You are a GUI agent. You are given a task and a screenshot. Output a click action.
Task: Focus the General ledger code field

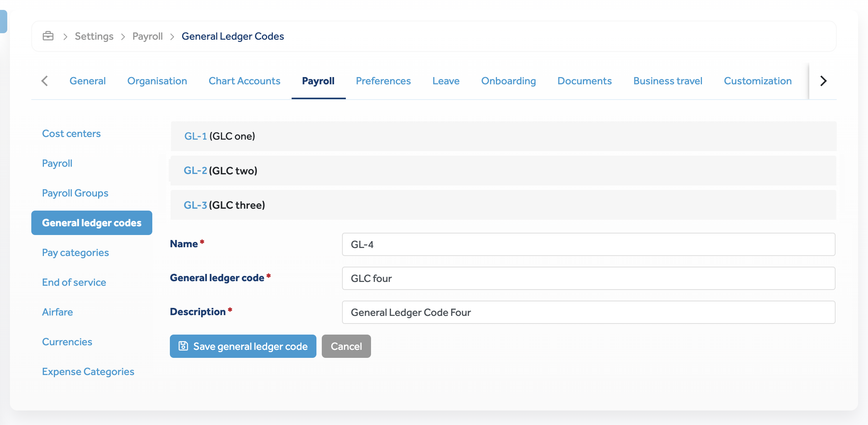click(x=588, y=279)
